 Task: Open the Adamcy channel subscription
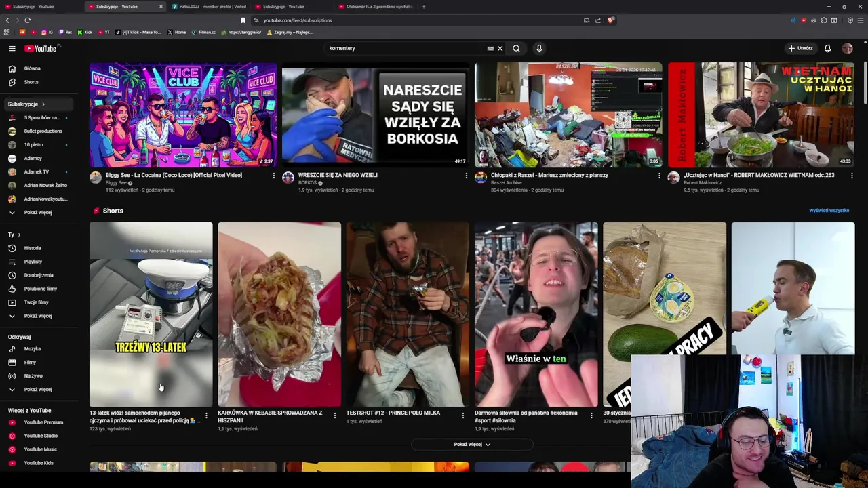[37, 159]
